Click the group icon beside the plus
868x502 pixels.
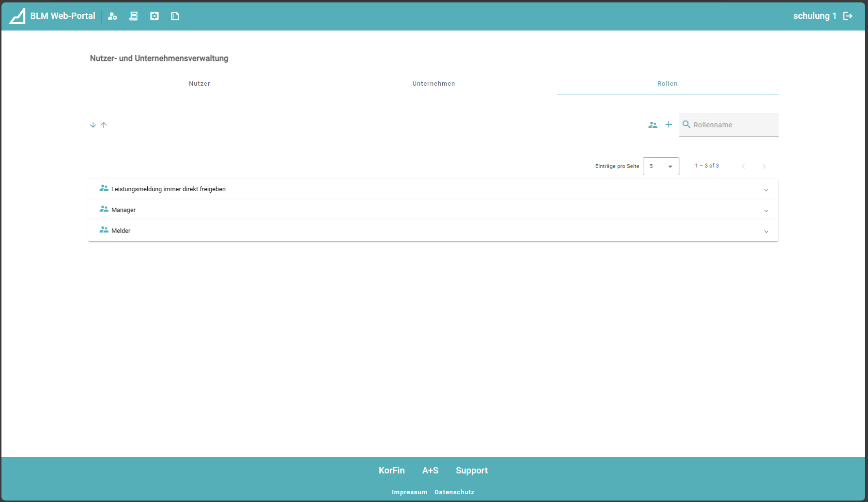[652, 125]
